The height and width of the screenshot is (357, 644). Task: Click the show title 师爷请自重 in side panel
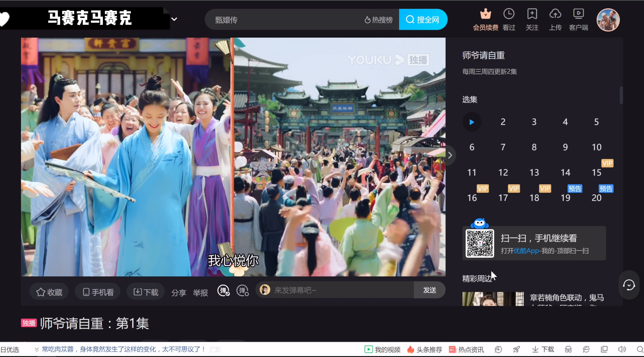(x=483, y=55)
